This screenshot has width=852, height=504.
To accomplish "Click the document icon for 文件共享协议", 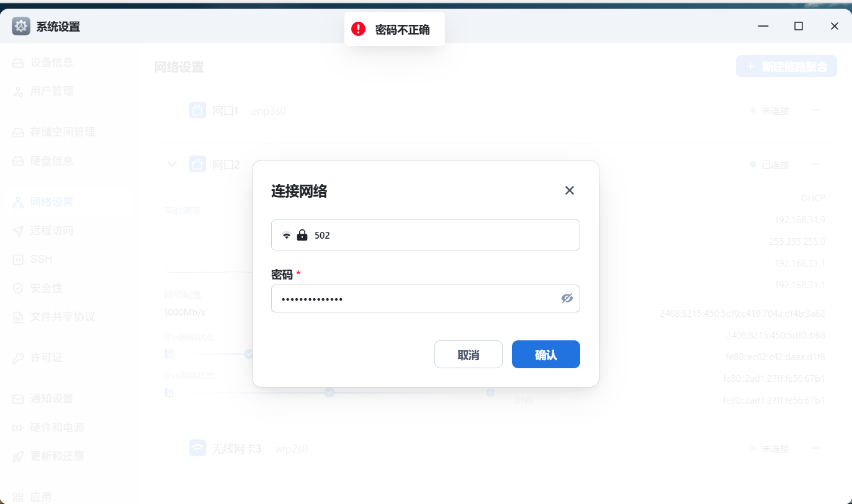I will click(19, 317).
